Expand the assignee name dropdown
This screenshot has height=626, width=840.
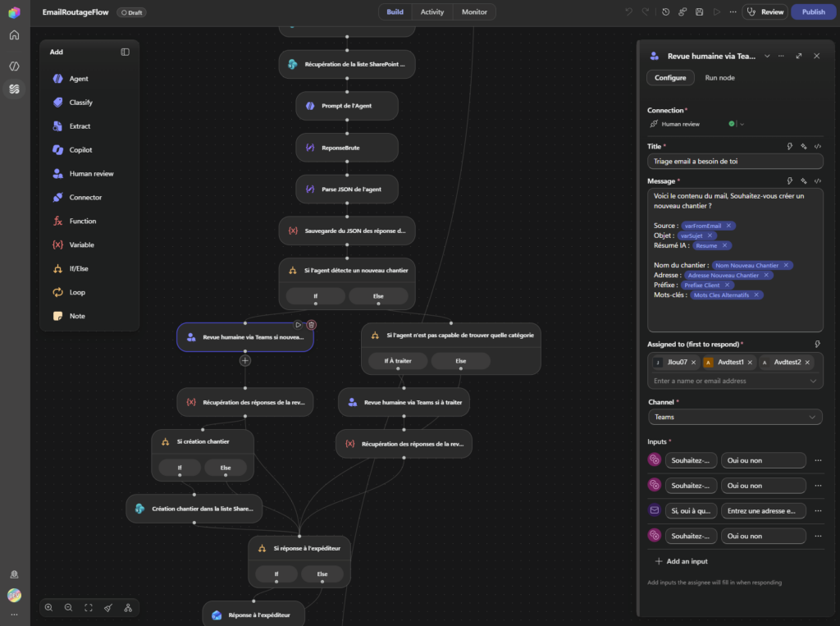[x=813, y=381]
